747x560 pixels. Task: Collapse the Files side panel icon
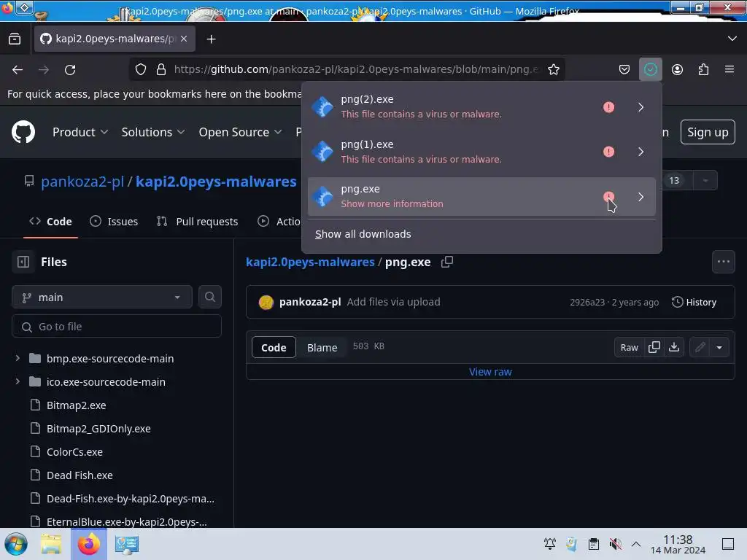23,262
